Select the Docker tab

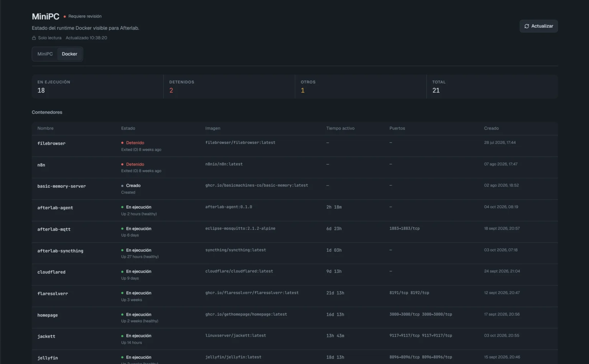pos(69,54)
